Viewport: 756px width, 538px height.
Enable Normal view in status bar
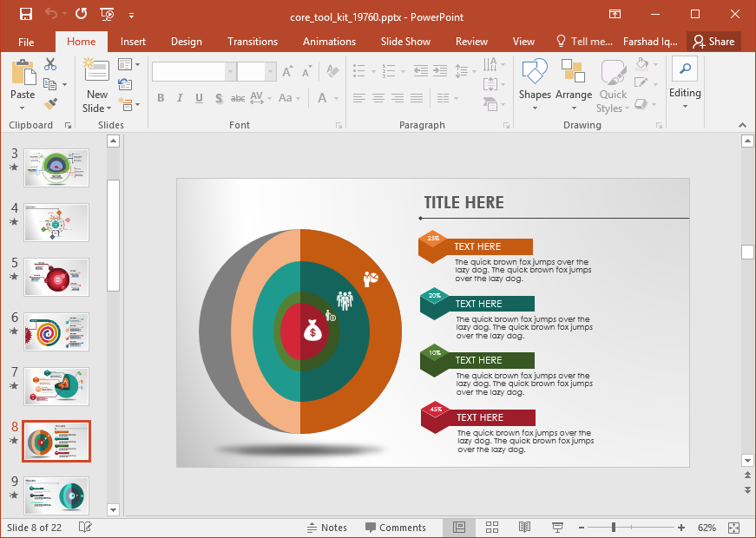[x=459, y=527]
